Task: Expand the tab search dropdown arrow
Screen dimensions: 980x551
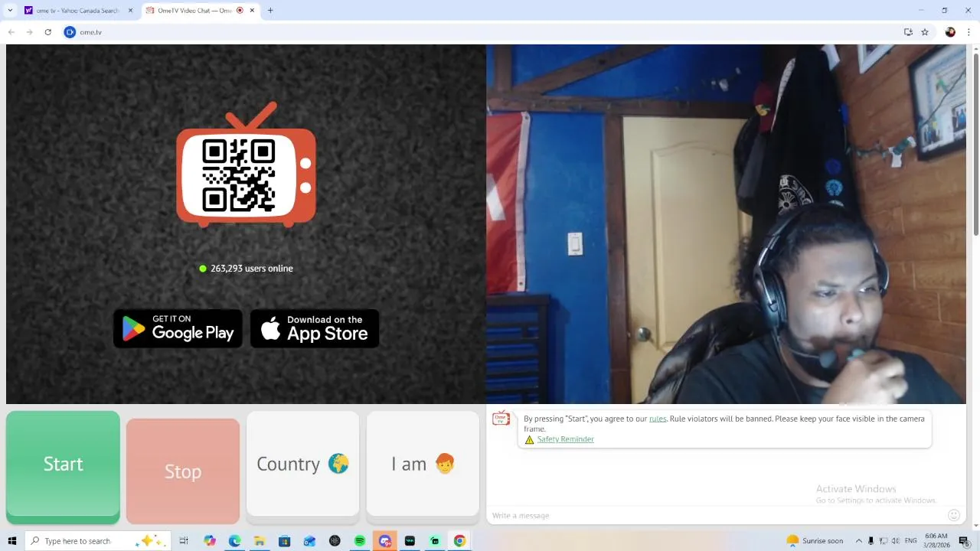Action: click(x=10, y=11)
